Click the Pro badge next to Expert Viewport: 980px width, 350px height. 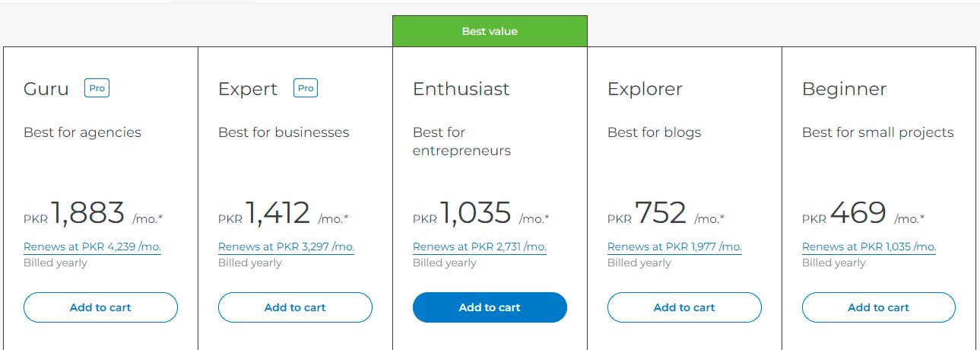[x=306, y=88]
